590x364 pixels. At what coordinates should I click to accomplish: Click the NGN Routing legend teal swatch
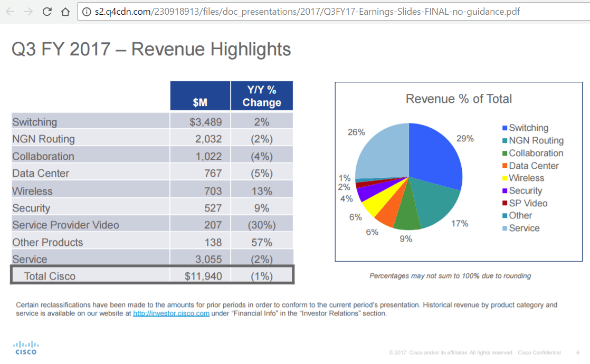coord(505,141)
